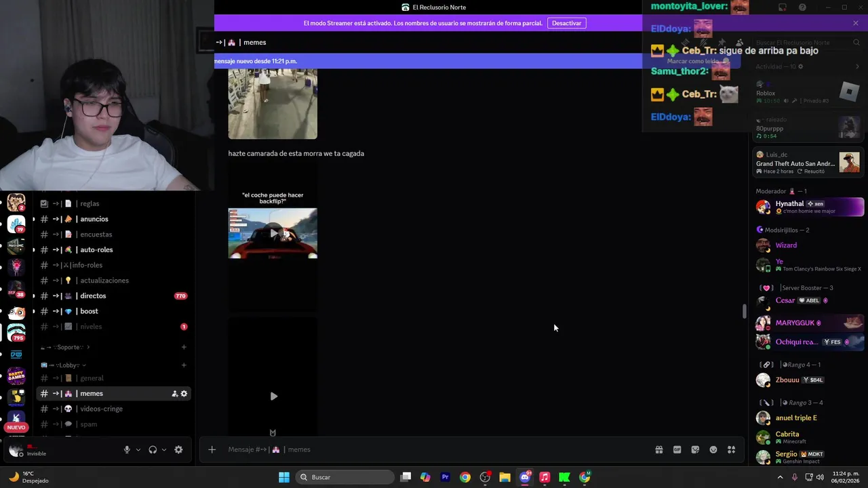Open member Ye playing Rainbow Six
The width and height of the screenshot is (868, 488).
click(810, 265)
